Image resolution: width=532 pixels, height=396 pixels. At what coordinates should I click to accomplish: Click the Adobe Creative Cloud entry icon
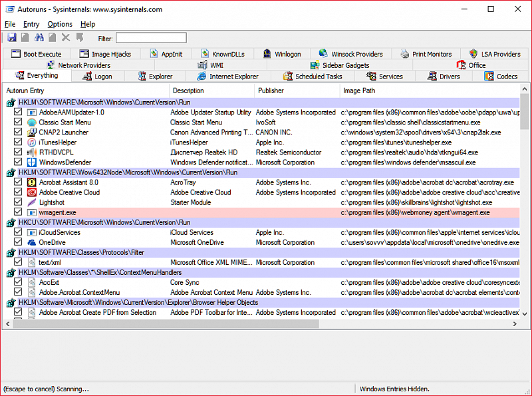(32, 192)
